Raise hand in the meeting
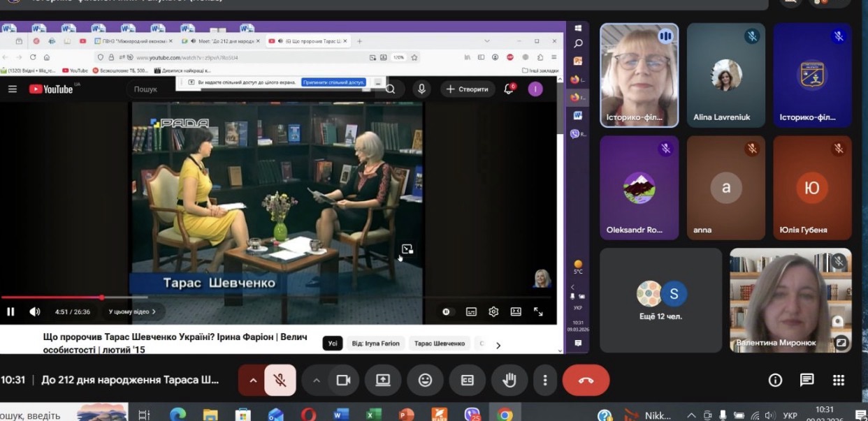This screenshot has width=868, height=421. pos(509,381)
